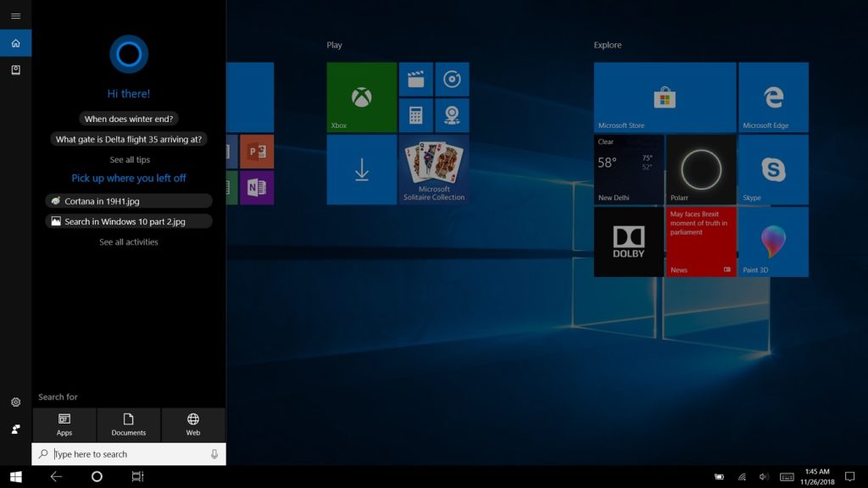Viewport: 868px width, 488px height.
Task: Open the Action Center in system tray
Action: (849, 476)
